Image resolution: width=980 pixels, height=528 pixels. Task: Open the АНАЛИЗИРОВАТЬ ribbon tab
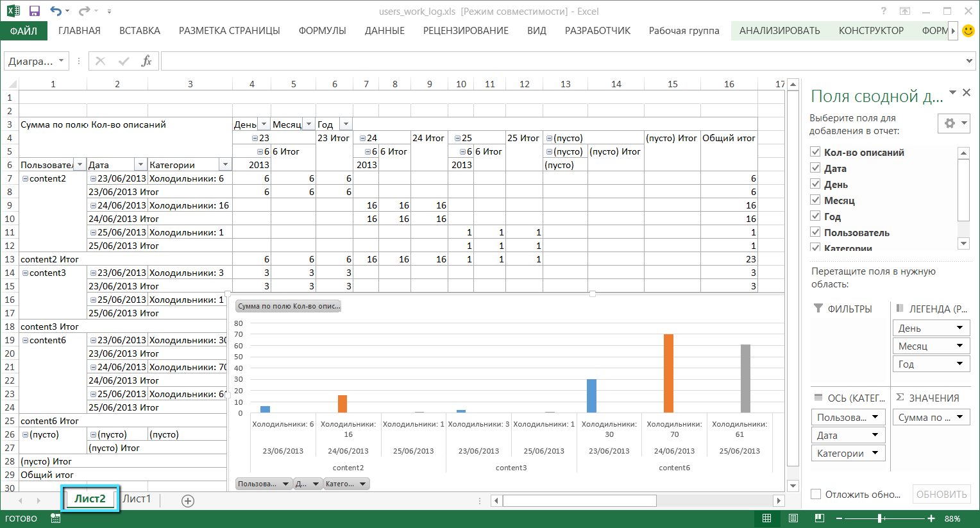click(780, 30)
